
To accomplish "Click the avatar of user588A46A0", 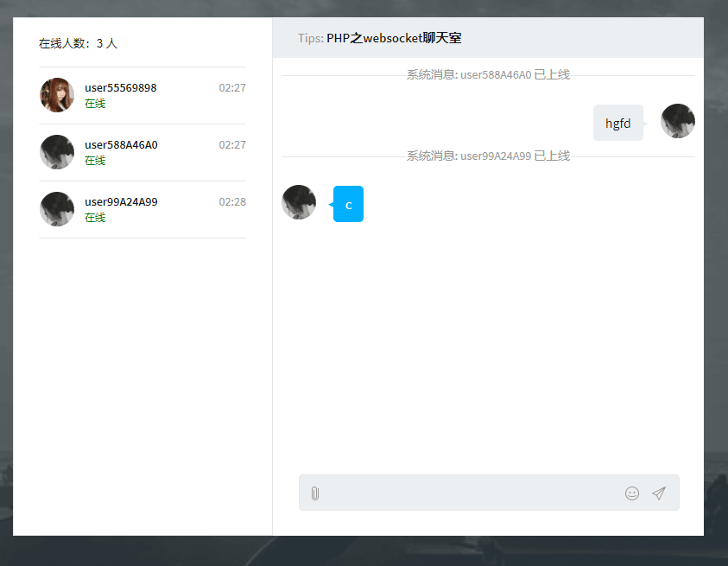I will coord(57,152).
